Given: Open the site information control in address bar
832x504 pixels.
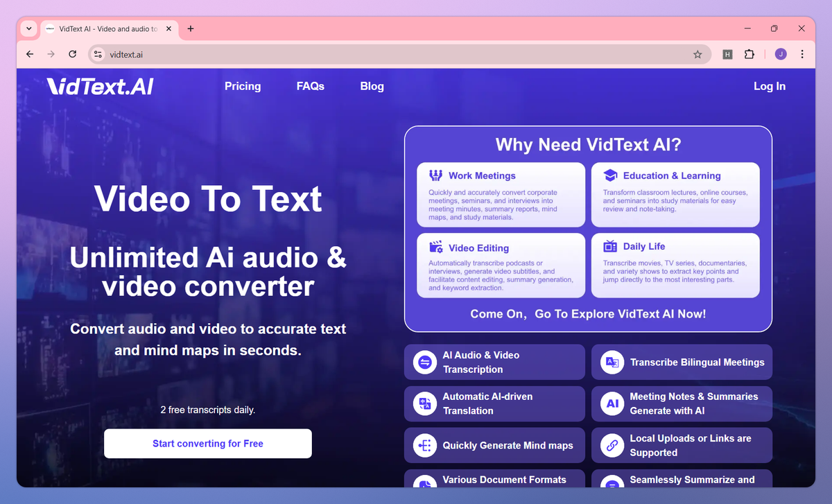Looking at the screenshot, I should pos(98,54).
